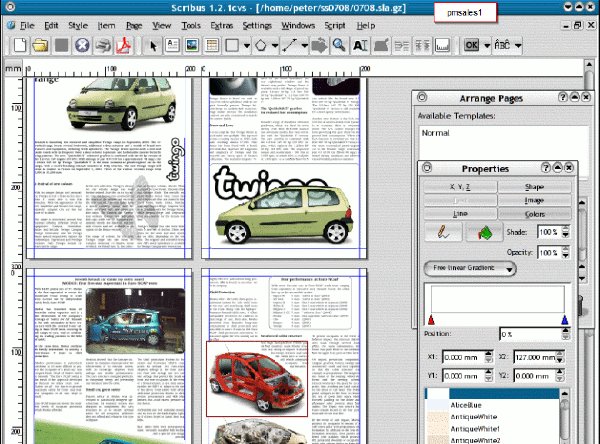Screen dimensions: 600x444
Task: Click the blue gradient stop marker
Action: 564,320
